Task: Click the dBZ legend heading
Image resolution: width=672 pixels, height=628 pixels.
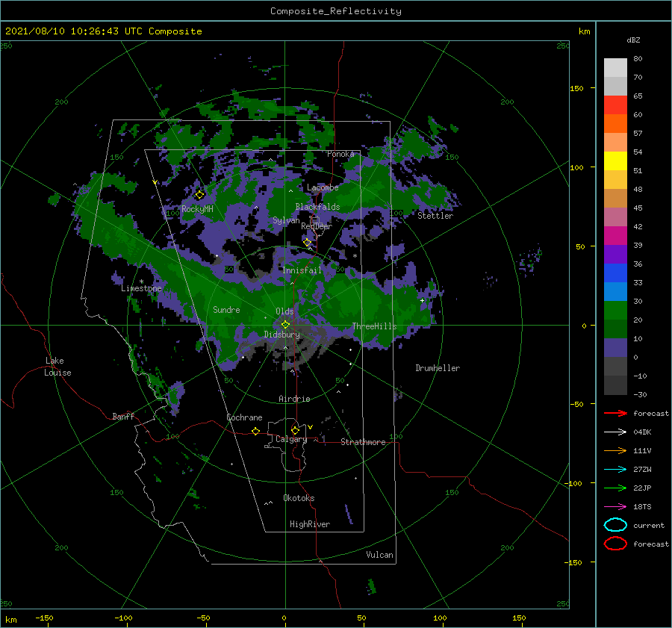Action: pos(633,40)
